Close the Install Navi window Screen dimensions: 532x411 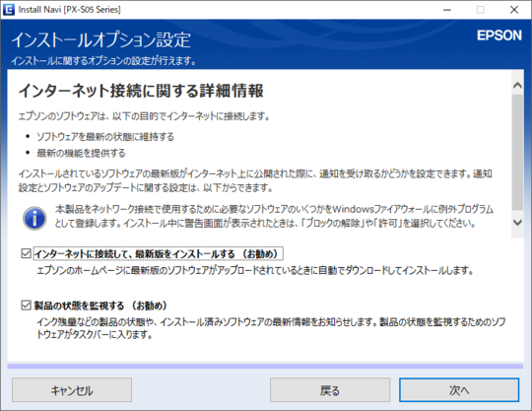click(514, 10)
